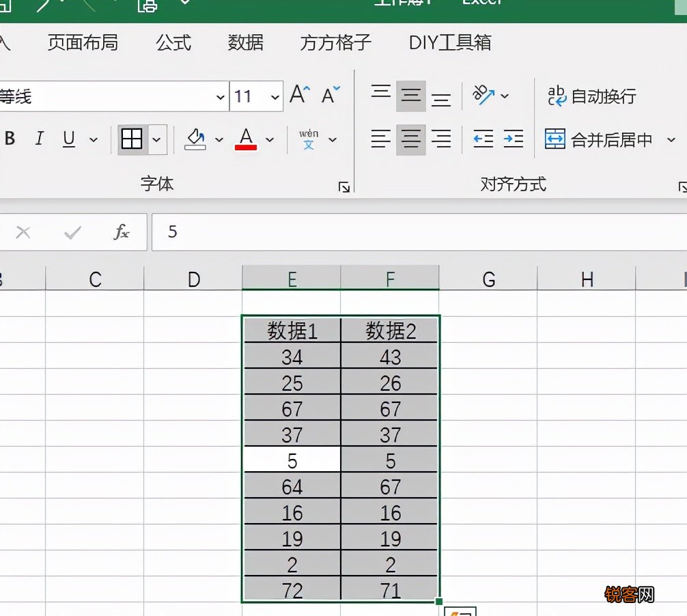Open merge and center dropdown arrow

click(671, 140)
